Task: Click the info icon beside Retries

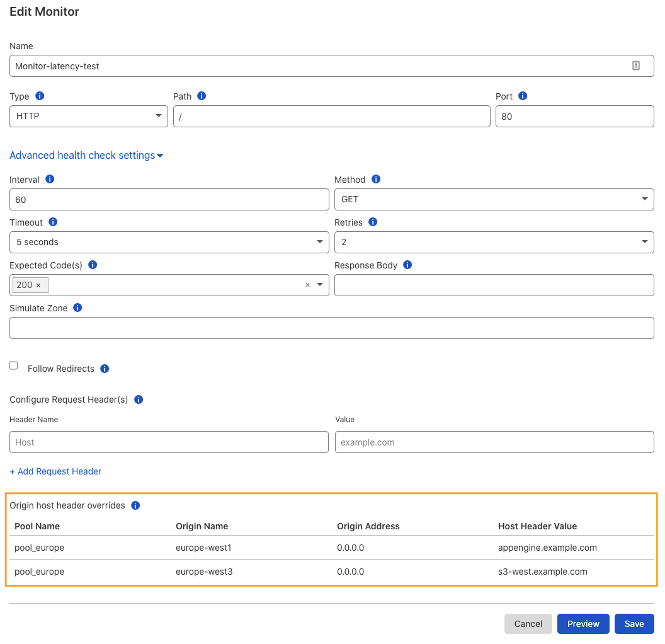Action: point(373,222)
